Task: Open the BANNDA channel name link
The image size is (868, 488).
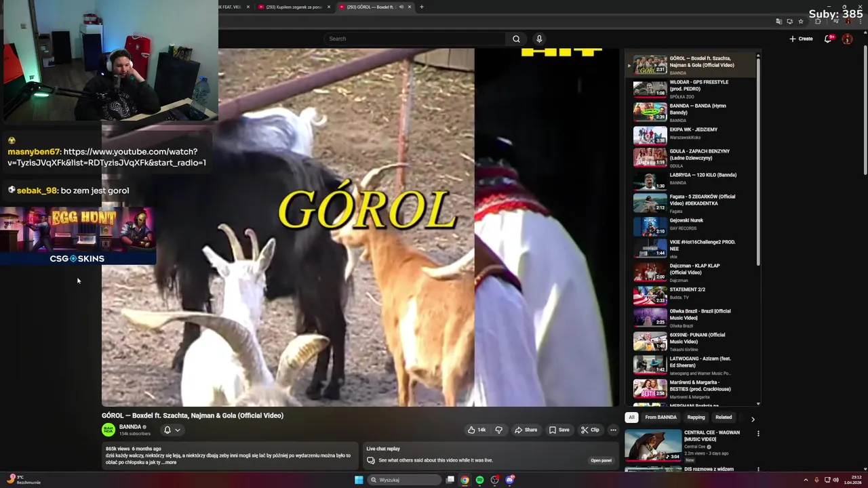Action: click(130, 427)
